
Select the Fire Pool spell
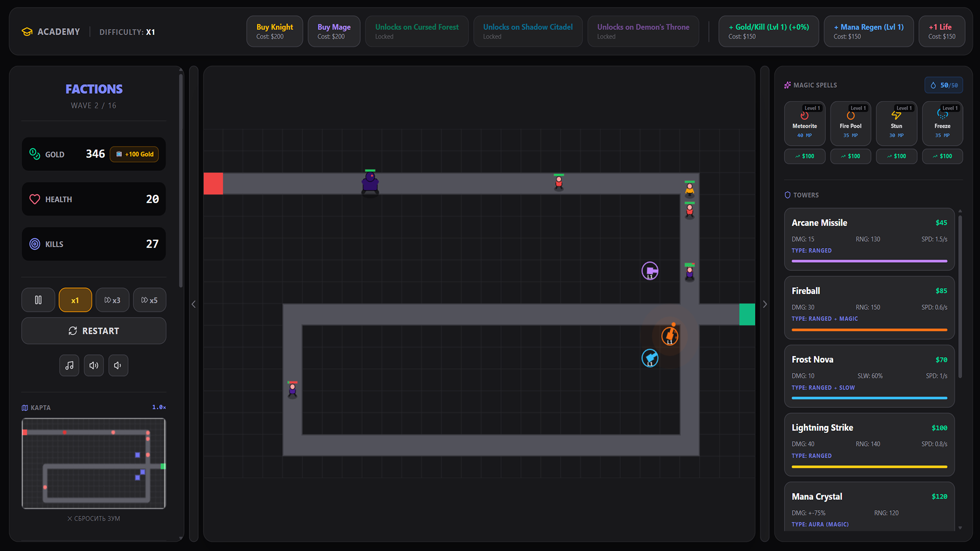[x=850, y=123]
